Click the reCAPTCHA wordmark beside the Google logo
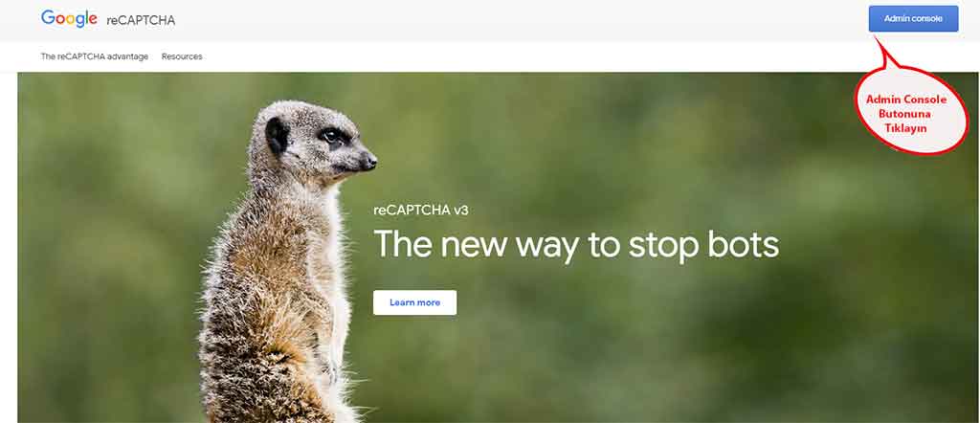Viewport: 980px width, 423px height. [x=141, y=20]
